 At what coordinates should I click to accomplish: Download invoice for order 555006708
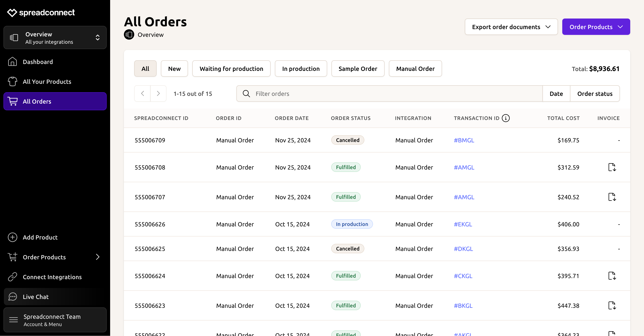(x=612, y=167)
